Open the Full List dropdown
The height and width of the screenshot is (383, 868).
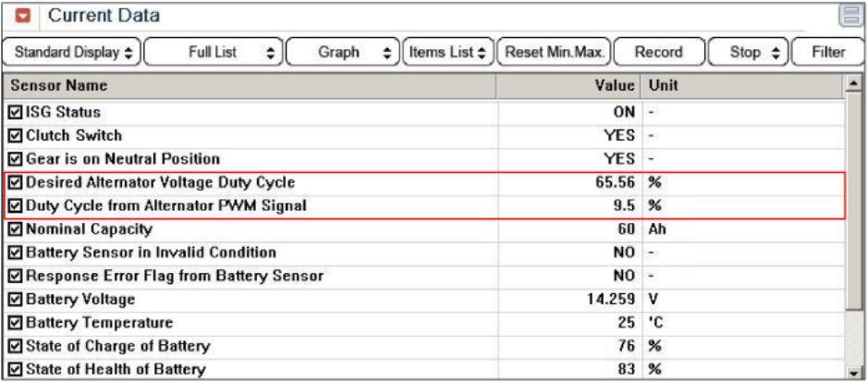point(215,53)
